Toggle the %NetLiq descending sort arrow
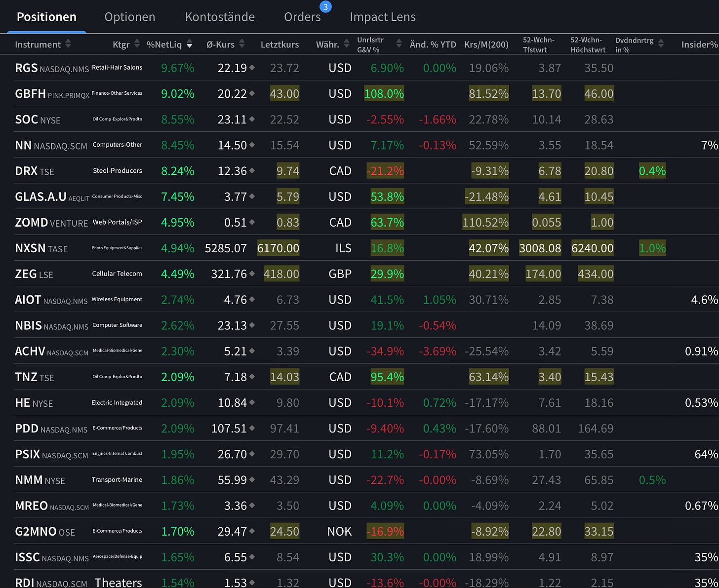Screen dimensions: 719x588 (x=189, y=44)
